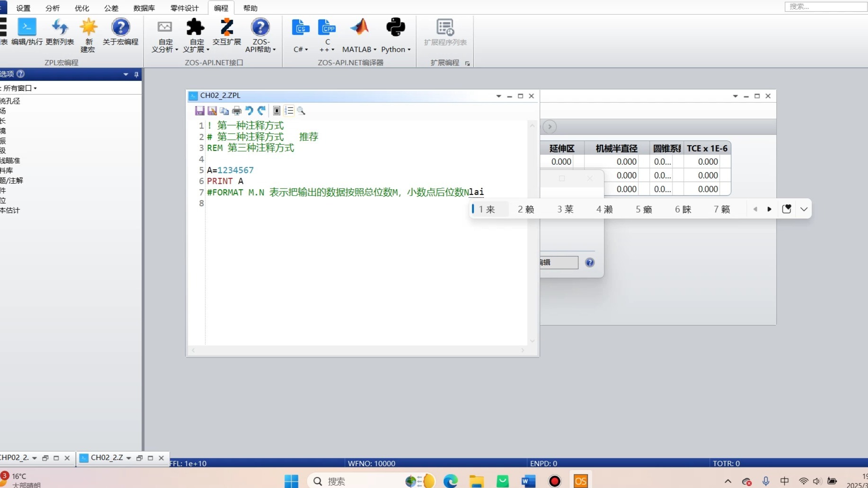Open CH02_2.ZPL window dropdown menu
This screenshot has height=488, width=868.
click(498, 96)
